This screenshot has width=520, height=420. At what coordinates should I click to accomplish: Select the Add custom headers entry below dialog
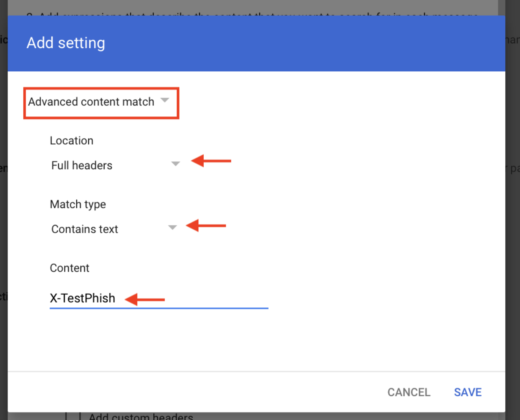point(140,416)
